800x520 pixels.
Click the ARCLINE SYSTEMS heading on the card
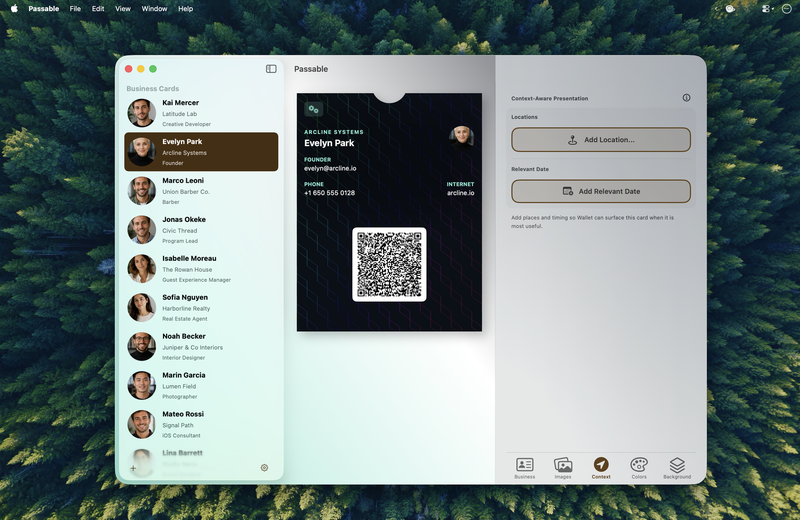pyautogui.click(x=334, y=132)
